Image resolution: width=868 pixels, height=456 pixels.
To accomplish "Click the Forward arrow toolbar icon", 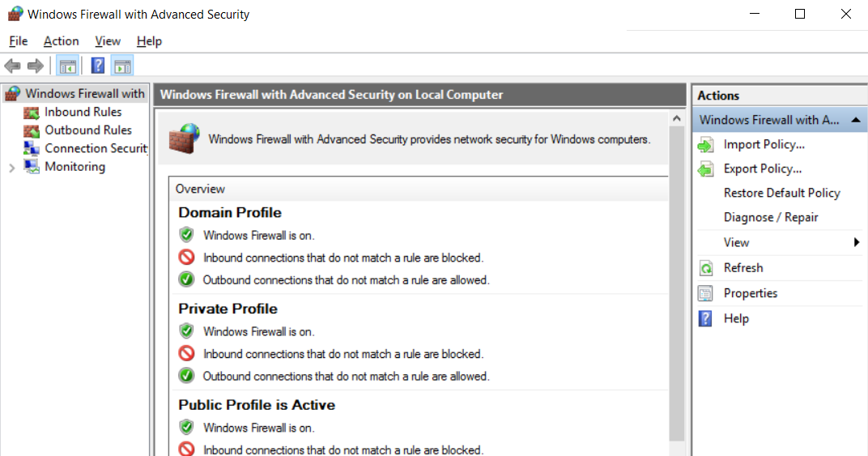I will pyautogui.click(x=36, y=66).
